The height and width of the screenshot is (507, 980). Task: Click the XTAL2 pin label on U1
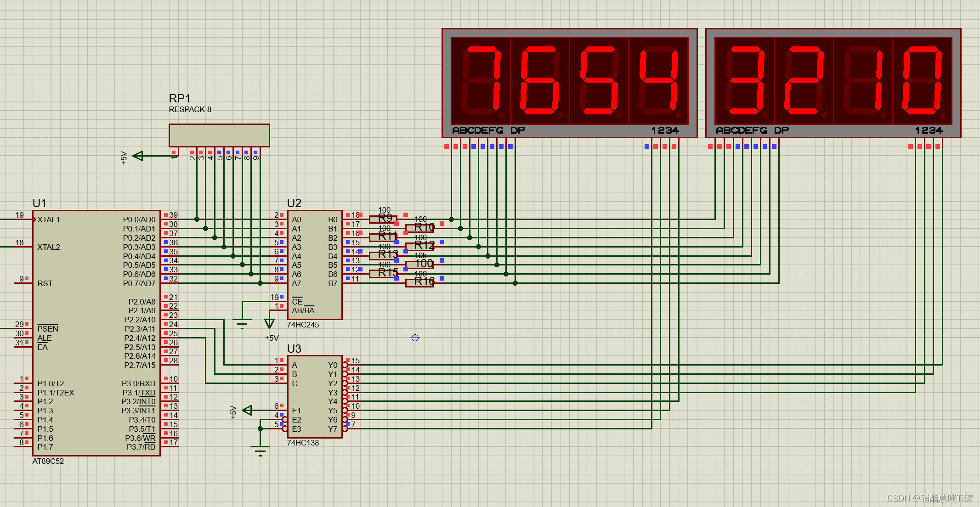tap(49, 247)
